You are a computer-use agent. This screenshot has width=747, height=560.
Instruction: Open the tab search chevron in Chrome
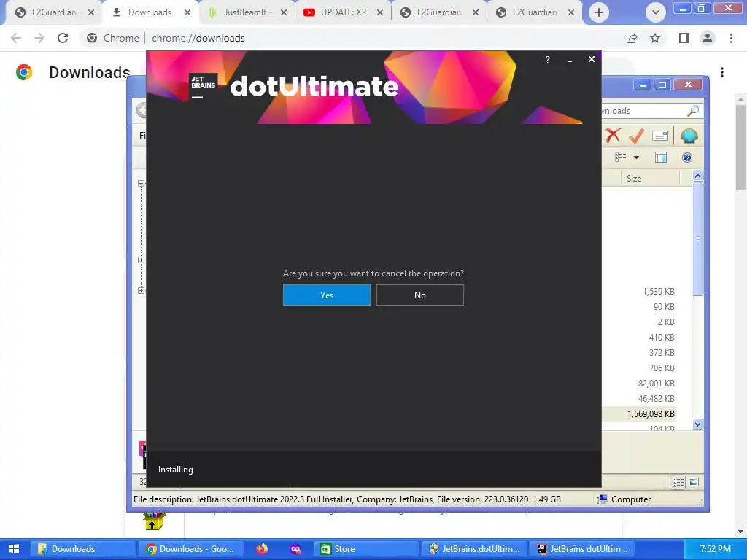(656, 12)
